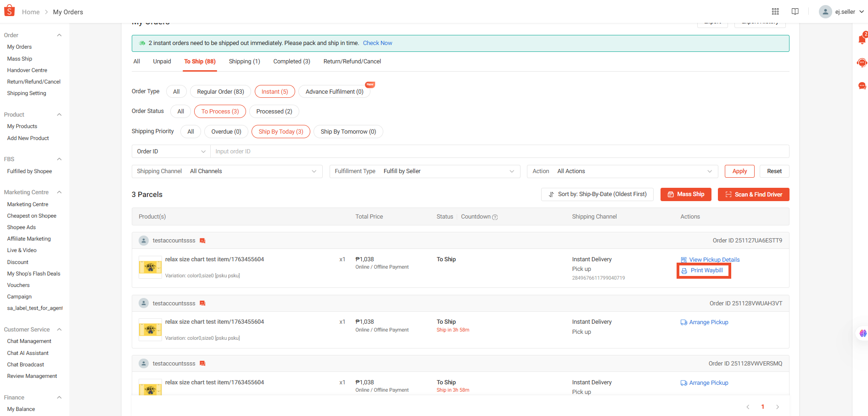Viewport: 868px width, 416px height.
Task: Click the Check Now link
Action: 377,43
